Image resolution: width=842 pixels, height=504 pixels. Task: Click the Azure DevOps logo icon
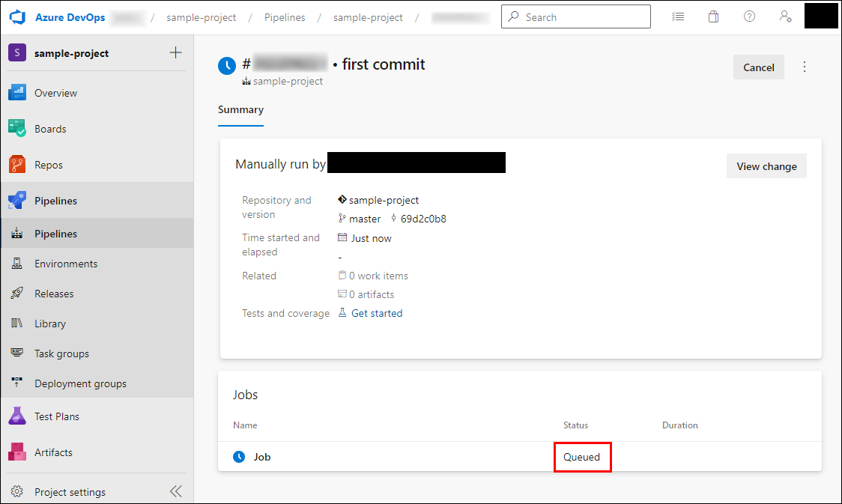click(x=17, y=17)
